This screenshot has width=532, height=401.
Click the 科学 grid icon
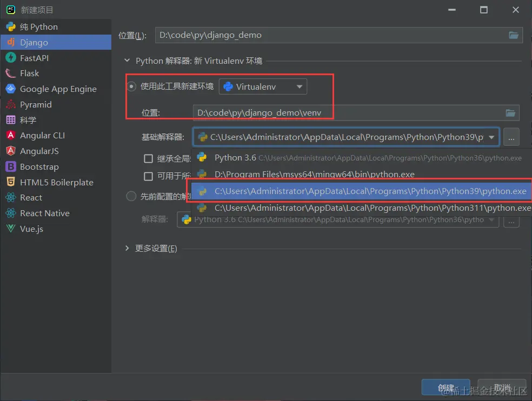click(11, 120)
